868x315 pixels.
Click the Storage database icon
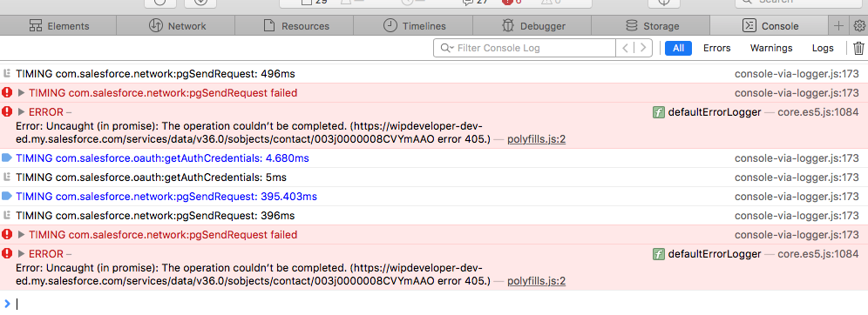[x=631, y=25]
